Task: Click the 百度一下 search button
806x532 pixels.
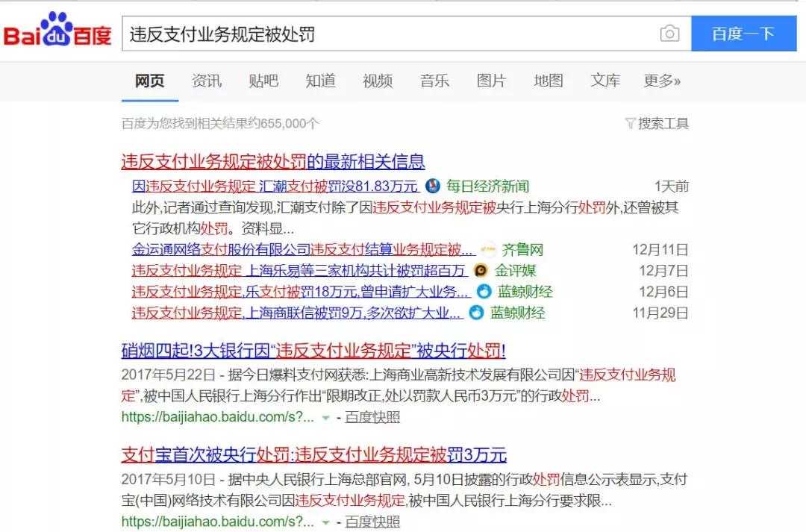Action: coord(744,32)
